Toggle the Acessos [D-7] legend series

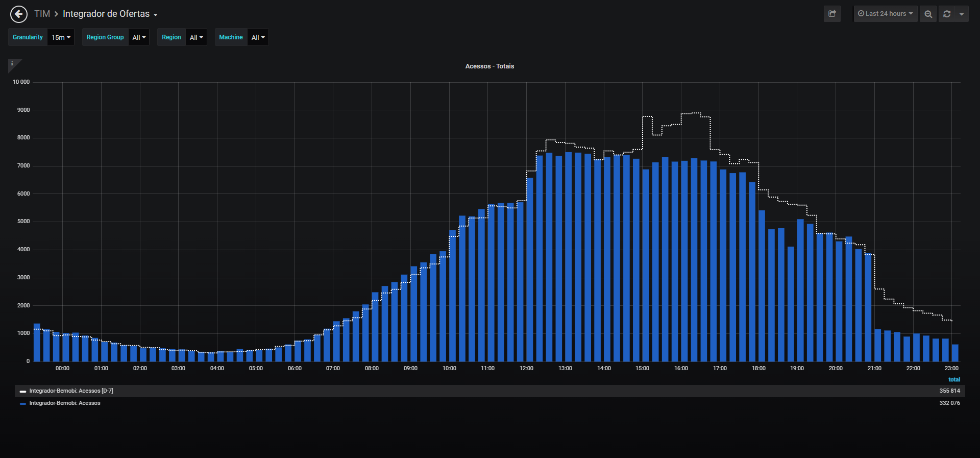[x=71, y=391]
